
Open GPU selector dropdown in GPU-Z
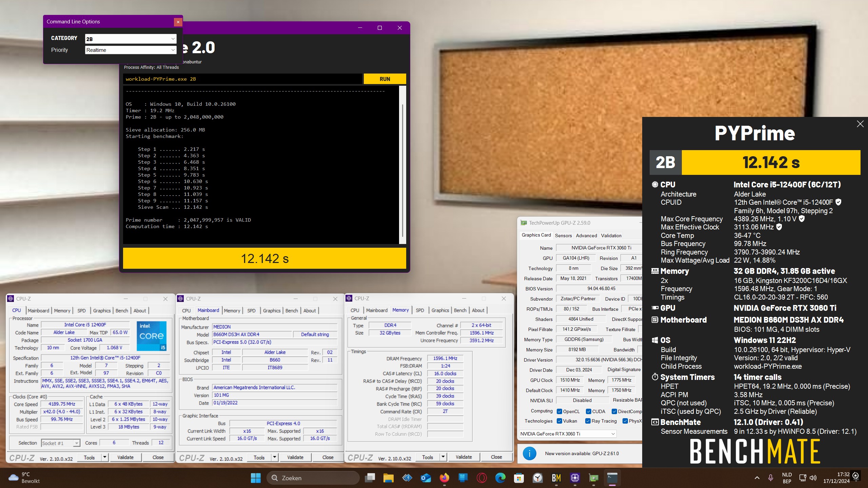[x=568, y=434]
